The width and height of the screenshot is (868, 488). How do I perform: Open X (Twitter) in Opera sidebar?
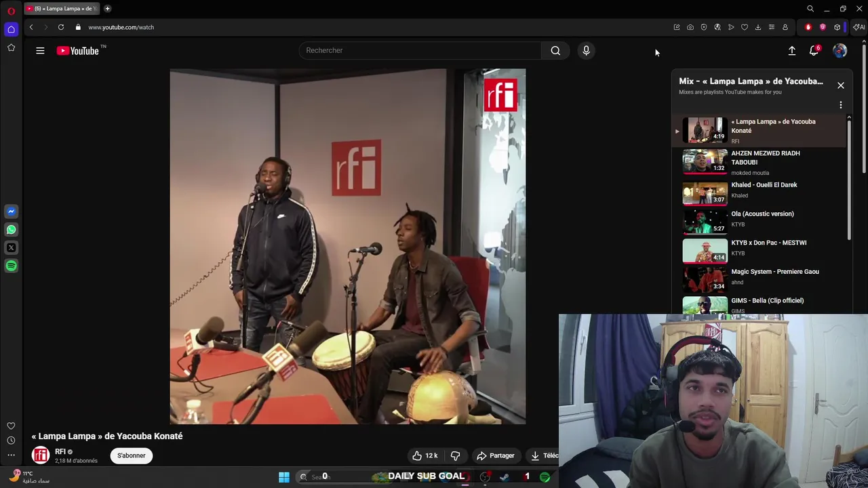tap(11, 248)
